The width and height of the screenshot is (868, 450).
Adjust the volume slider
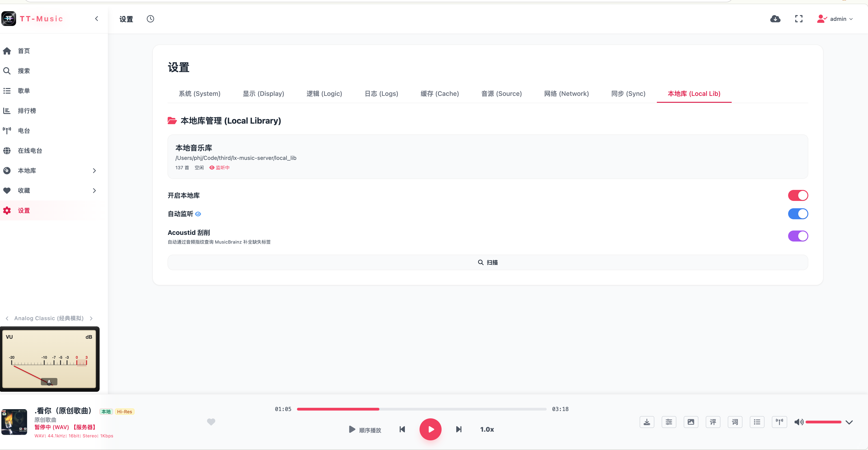click(823, 422)
